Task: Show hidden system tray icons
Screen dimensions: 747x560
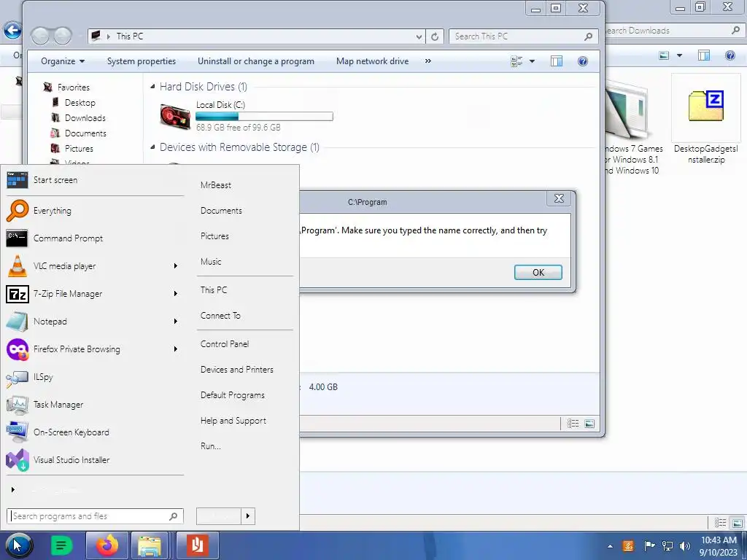Action: point(611,546)
